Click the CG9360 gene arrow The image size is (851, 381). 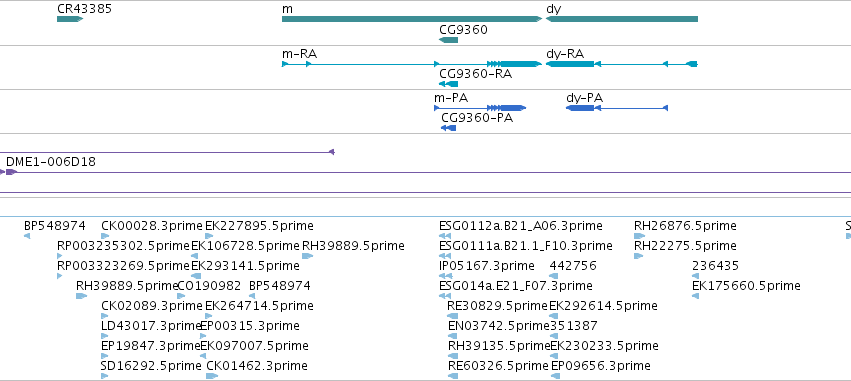[448, 40]
